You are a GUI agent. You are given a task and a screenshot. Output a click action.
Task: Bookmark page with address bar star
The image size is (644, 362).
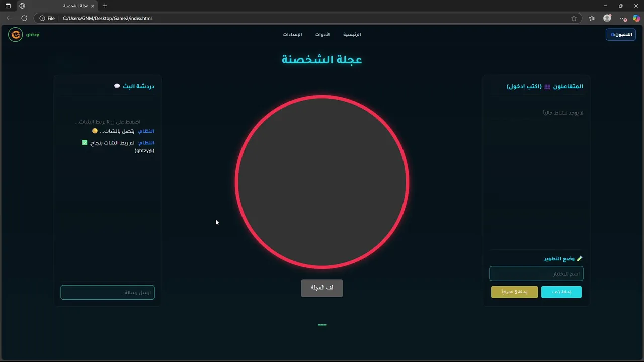click(x=574, y=18)
